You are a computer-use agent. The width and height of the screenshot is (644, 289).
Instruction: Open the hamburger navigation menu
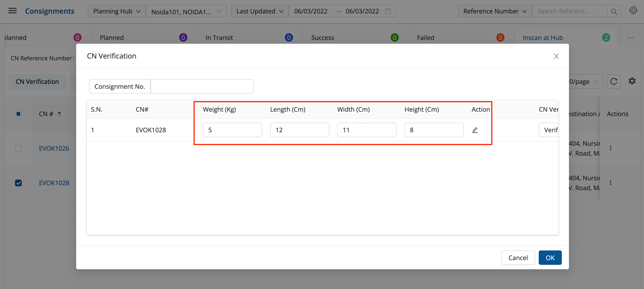pos(13,11)
